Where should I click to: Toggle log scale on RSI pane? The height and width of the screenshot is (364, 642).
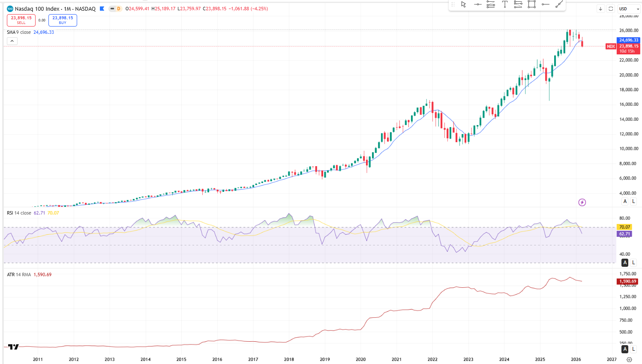point(633,263)
